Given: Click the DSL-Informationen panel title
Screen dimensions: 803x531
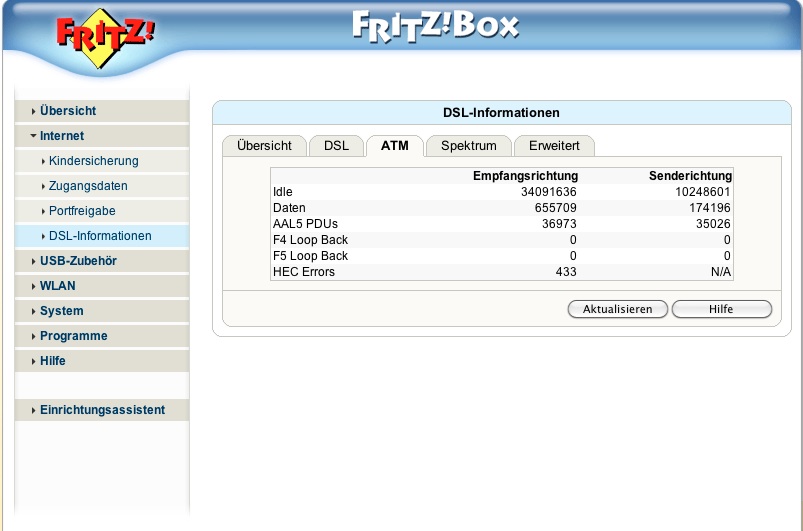Looking at the screenshot, I should pyautogui.click(x=501, y=113).
